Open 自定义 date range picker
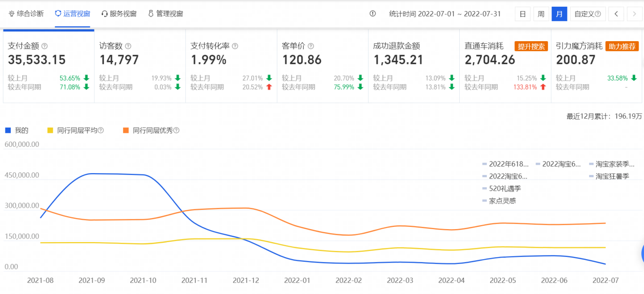The height and width of the screenshot is (294, 644). click(x=588, y=14)
